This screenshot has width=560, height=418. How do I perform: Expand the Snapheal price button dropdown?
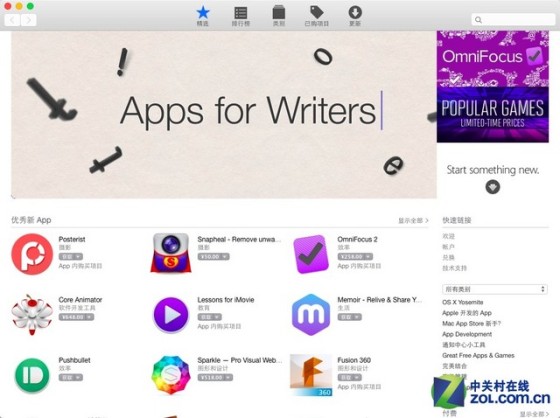pyautogui.click(x=225, y=257)
